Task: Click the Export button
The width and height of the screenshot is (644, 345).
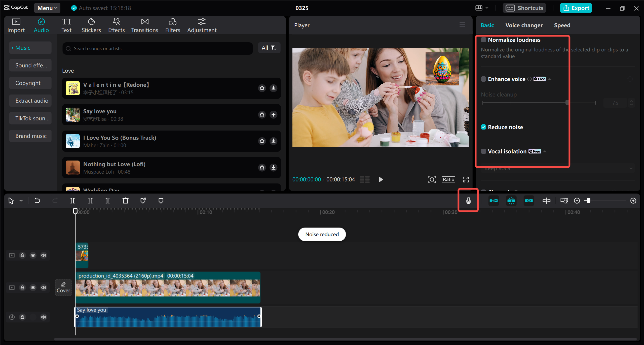Action: coord(576,8)
